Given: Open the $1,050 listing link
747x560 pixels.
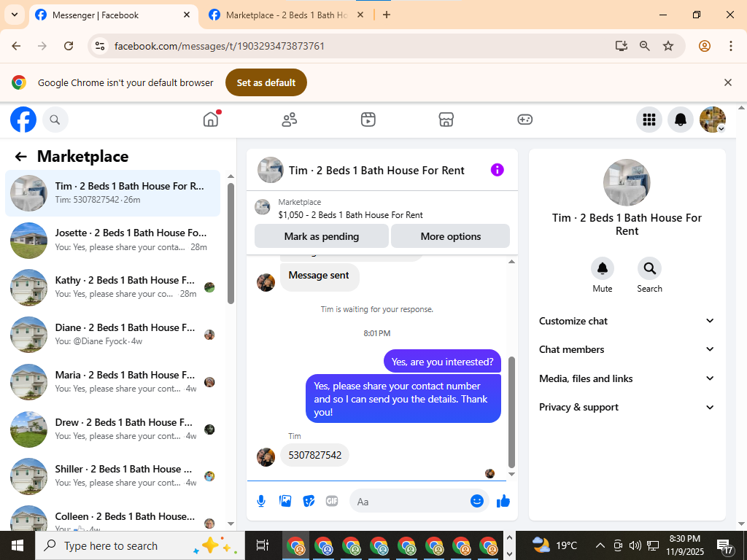Looking at the screenshot, I should 350,215.
